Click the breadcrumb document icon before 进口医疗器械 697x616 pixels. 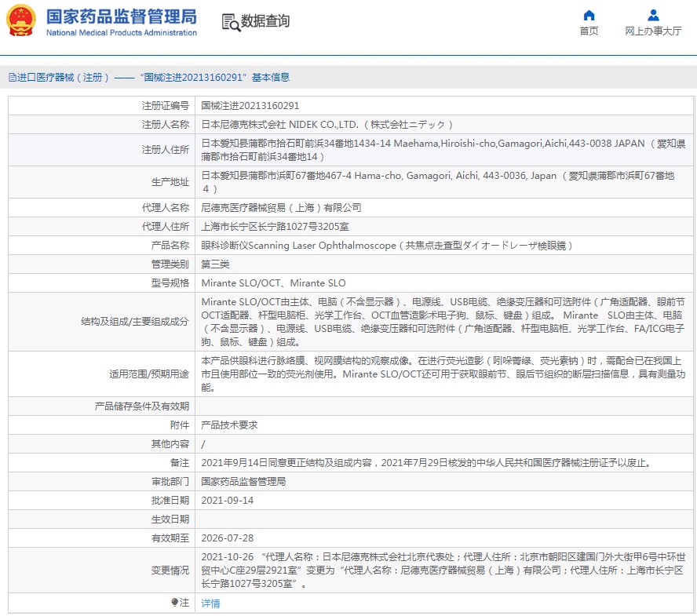(x=12, y=77)
